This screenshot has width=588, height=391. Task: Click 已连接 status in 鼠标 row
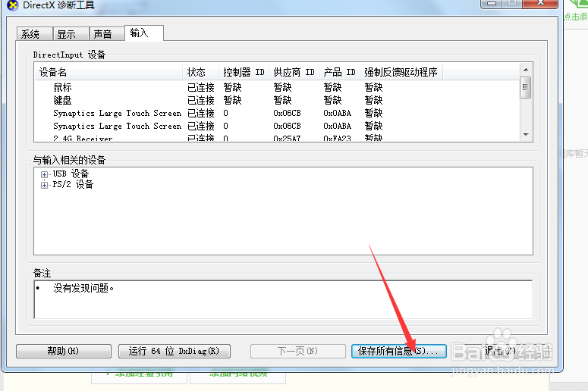click(201, 88)
